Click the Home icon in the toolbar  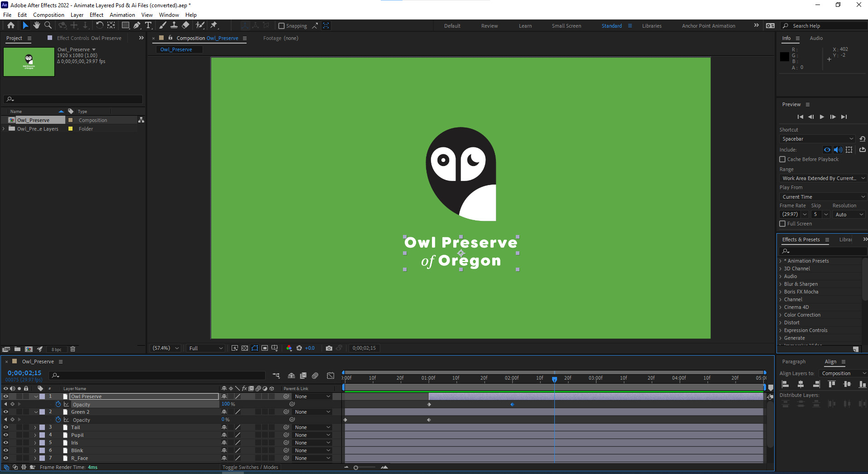11,25
